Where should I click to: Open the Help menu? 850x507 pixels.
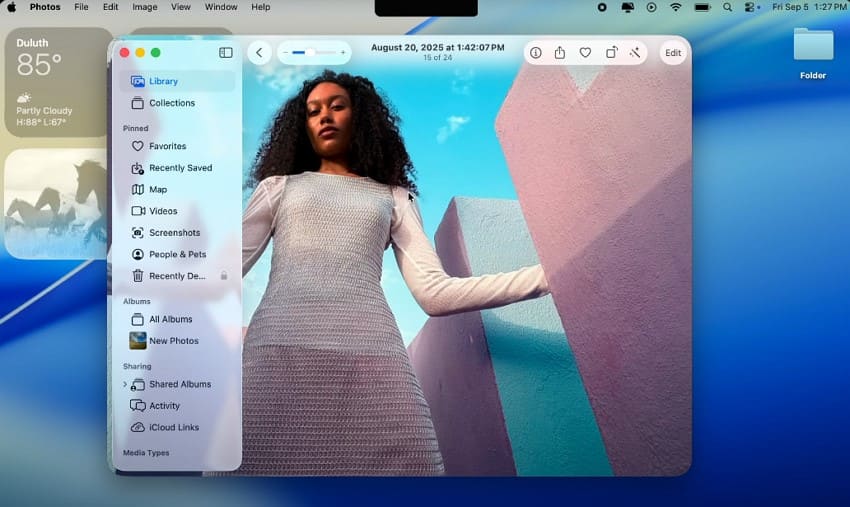point(261,7)
